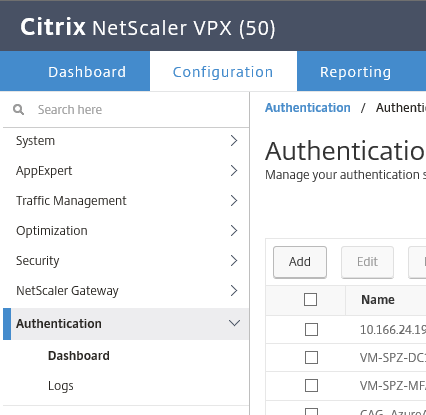Select Traffic Management in the navigation
Viewport: 426px width, 415px height.
[x=71, y=201]
